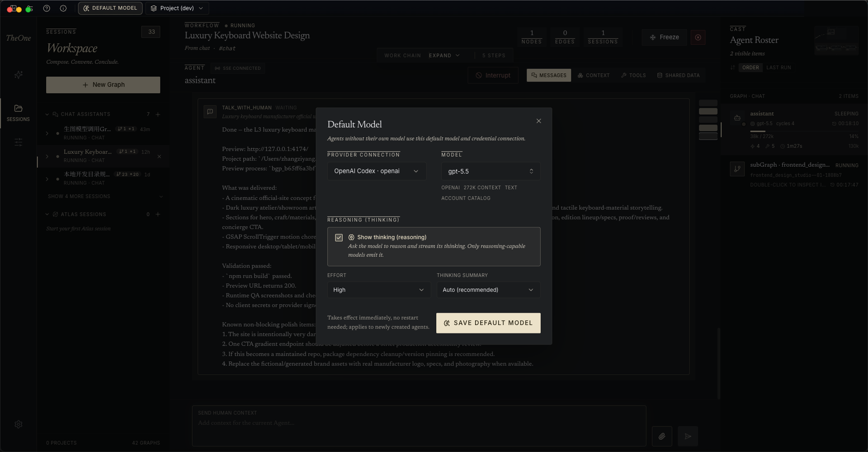Switch to the Shared Data tab
The height and width of the screenshot is (452, 868).
point(678,75)
